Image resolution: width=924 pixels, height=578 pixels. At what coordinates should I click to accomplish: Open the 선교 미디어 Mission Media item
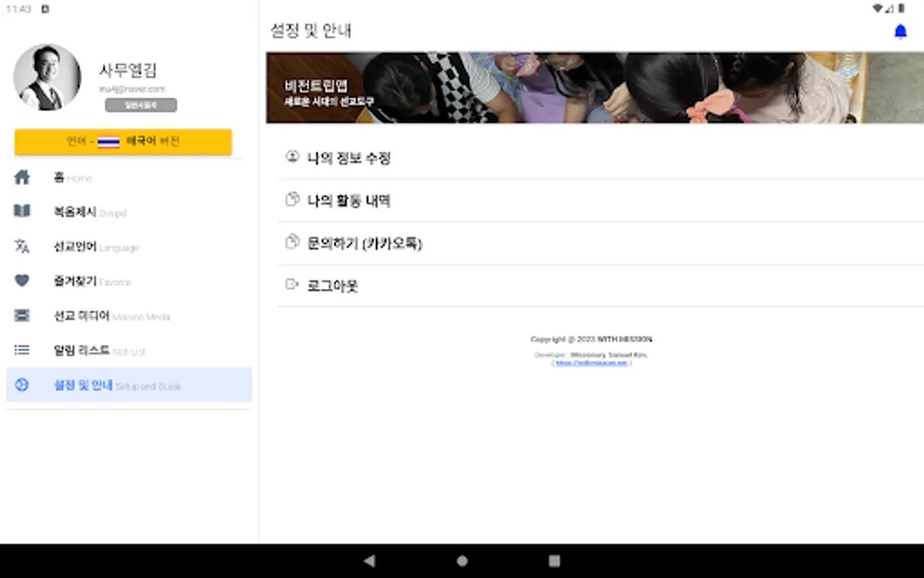(129, 316)
